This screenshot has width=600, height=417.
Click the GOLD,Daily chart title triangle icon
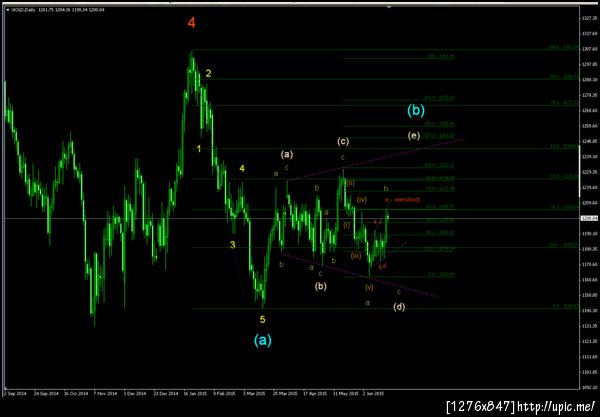point(8,10)
